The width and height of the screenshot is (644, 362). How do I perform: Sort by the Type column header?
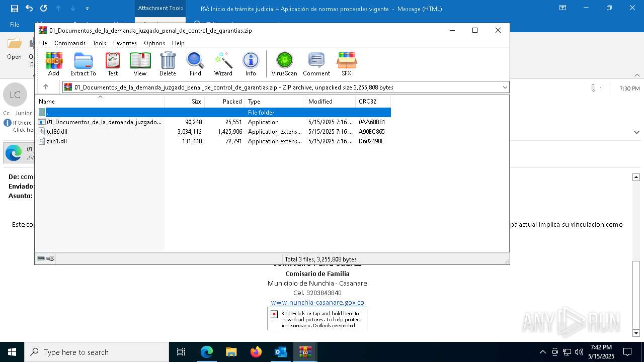point(275,102)
